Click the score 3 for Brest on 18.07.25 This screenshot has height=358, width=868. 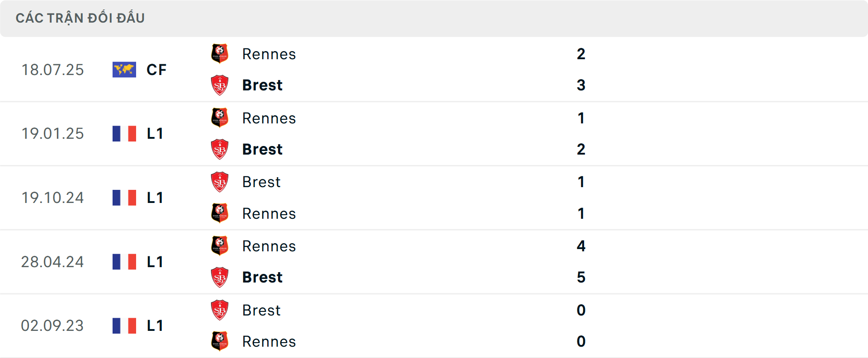point(581,85)
